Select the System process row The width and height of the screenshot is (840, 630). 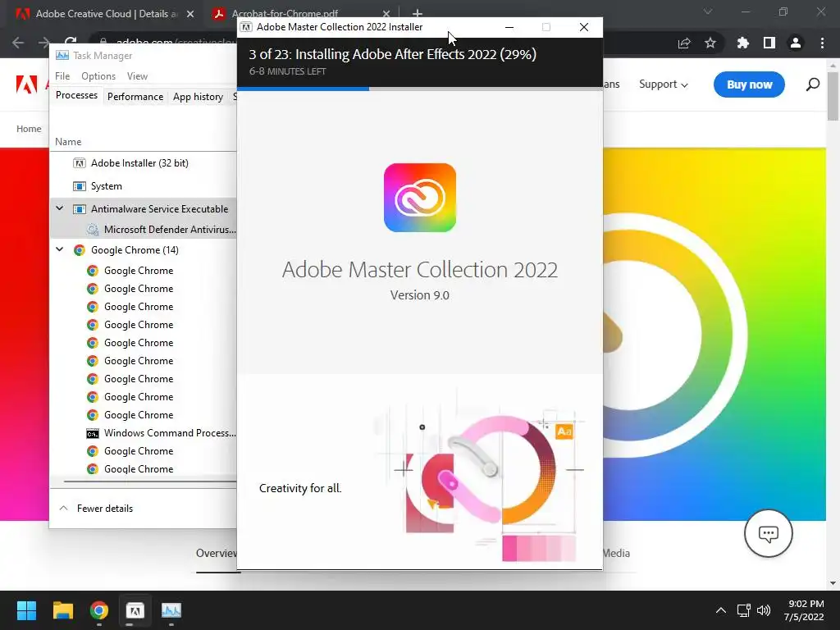(x=143, y=186)
